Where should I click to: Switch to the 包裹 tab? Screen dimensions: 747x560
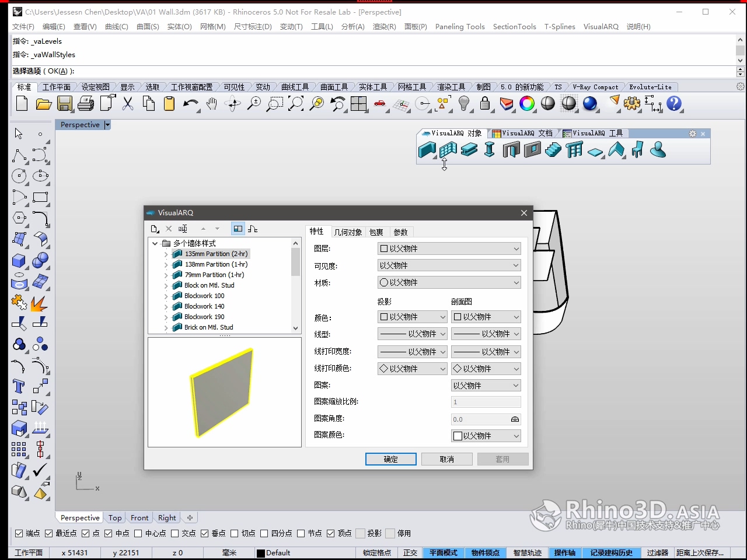376,232
